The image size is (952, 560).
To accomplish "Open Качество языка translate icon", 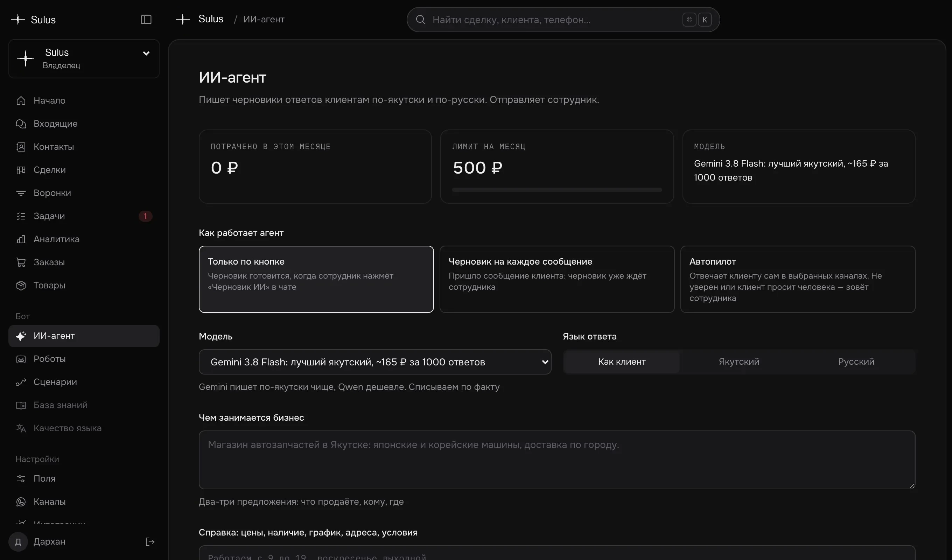I will point(21,428).
